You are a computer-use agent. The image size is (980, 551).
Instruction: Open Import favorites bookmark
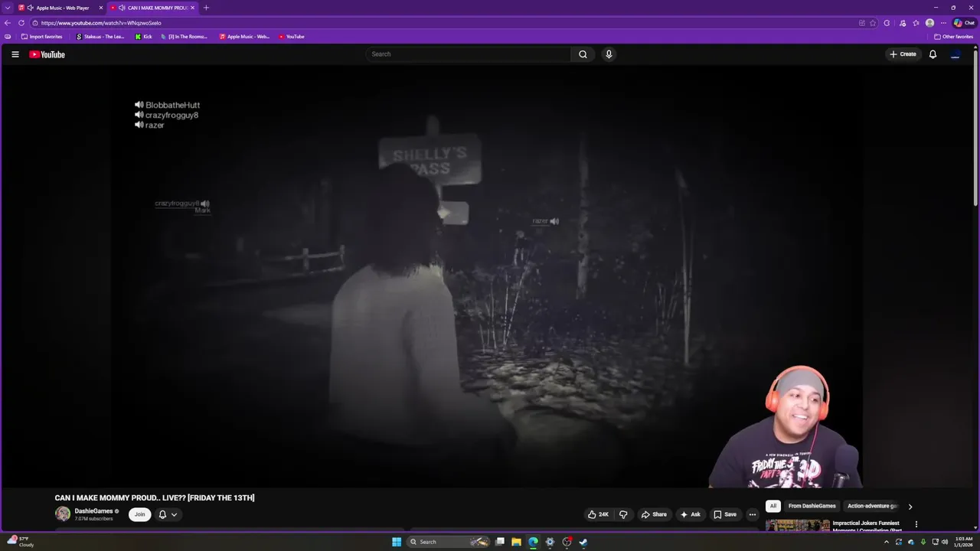pos(42,37)
